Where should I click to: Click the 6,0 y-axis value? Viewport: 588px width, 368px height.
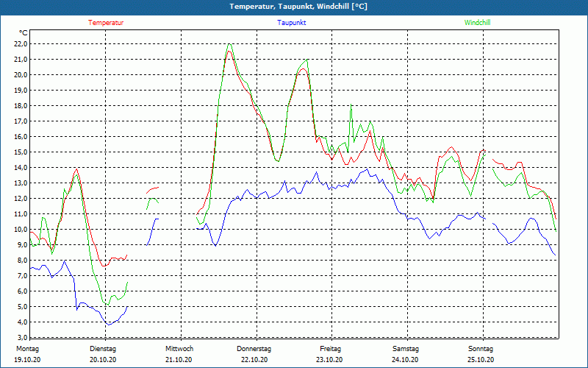coord(23,291)
